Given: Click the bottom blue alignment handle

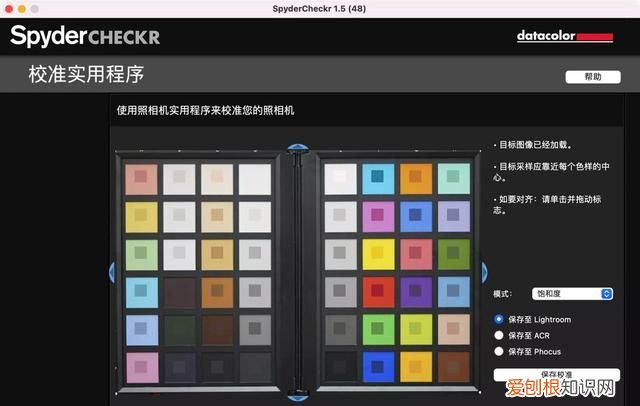Looking at the screenshot, I should coord(298,398).
